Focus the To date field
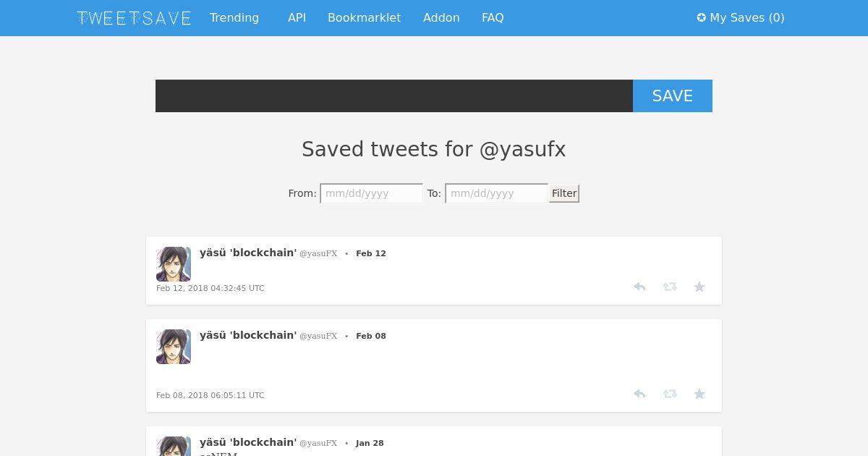The width and height of the screenshot is (868, 456). pos(496,193)
